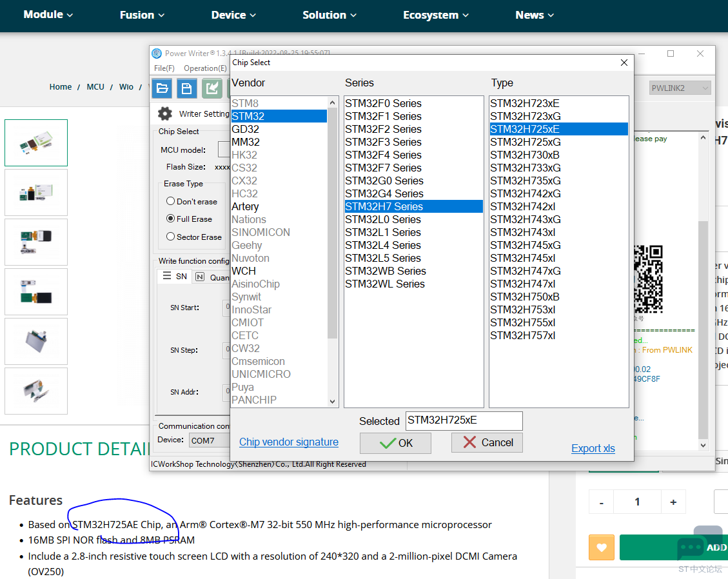Select Sector Erase radio button
Viewport: 728px width, 579px height.
(x=170, y=237)
